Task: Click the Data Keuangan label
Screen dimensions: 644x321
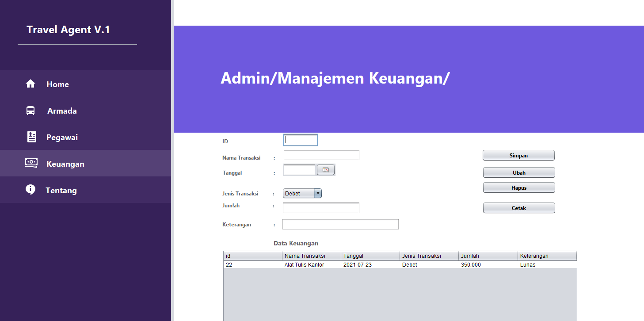Action: click(296, 243)
